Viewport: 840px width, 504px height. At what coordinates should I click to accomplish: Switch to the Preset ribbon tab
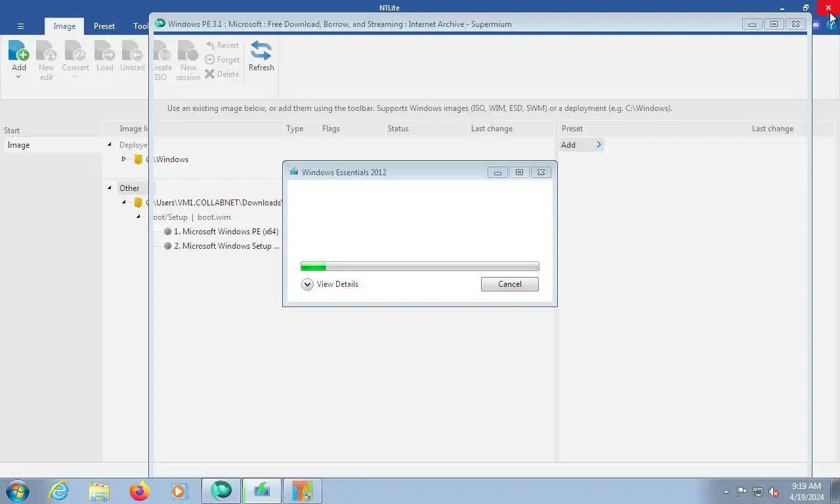pyautogui.click(x=104, y=26)
